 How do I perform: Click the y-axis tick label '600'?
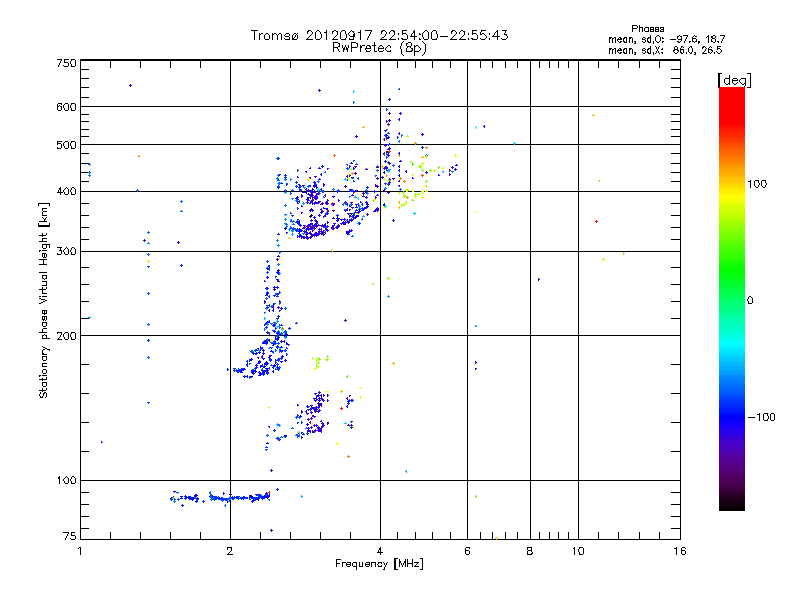click(67, 107)
